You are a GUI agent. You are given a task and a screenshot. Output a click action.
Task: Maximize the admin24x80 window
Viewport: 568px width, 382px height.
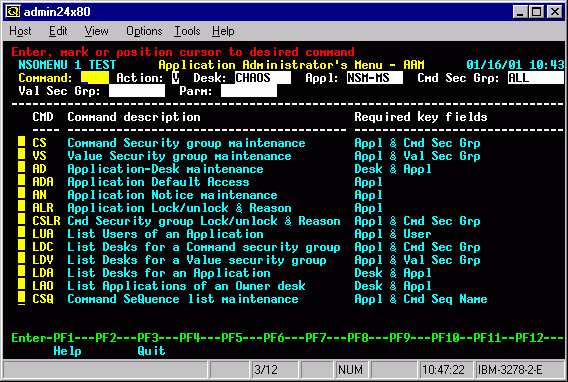click(536, 12)
